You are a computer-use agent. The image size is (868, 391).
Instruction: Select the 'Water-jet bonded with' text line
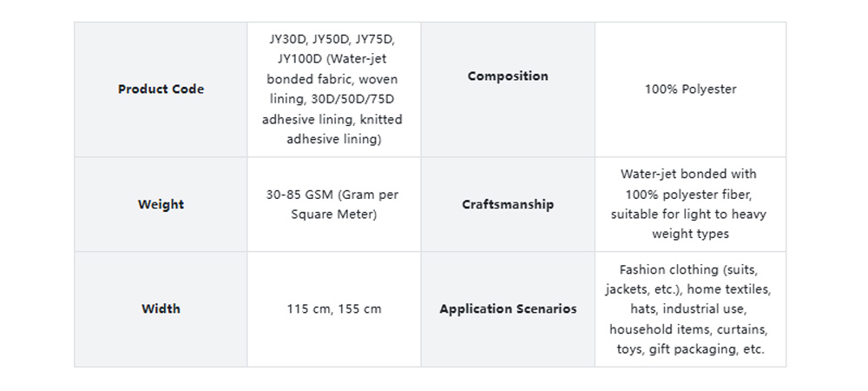689,174
